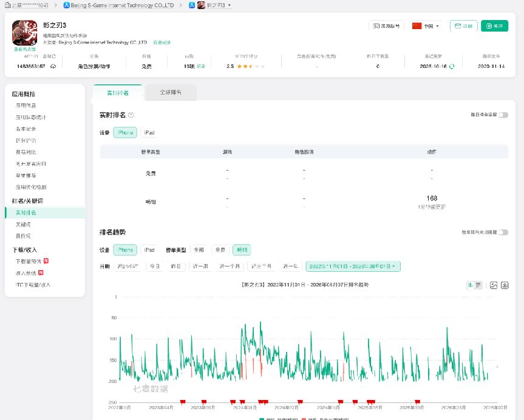524x420 pixels.
Task: Switch to the list table view icon
Action: (478, 285)
